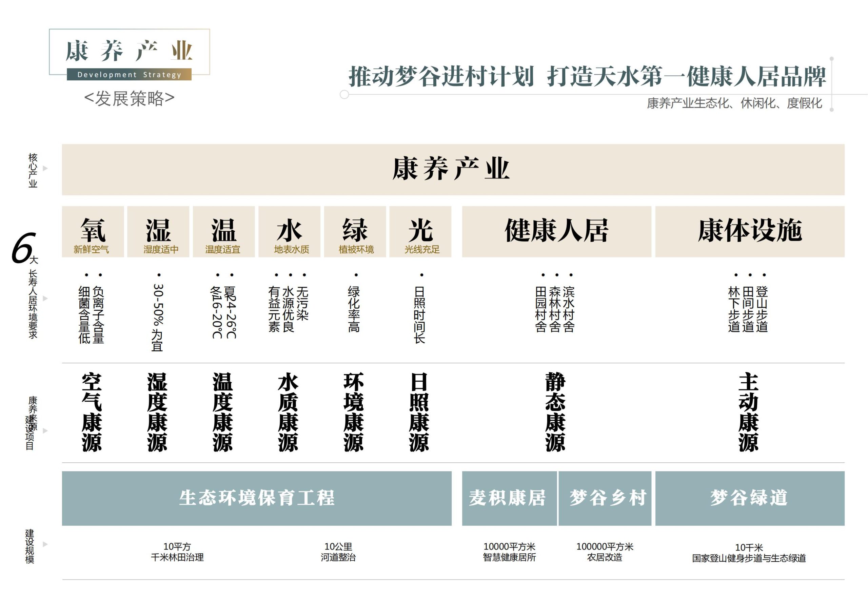Select the vertical text '田园村舍'
The width and height of the screenshot is (868, 614).
pos(541,309)
